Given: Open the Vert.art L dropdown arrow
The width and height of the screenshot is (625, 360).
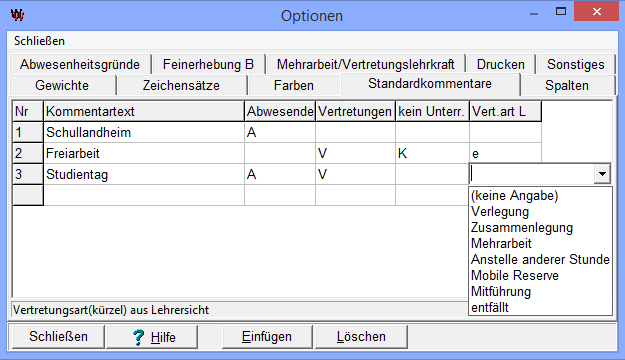Looking at the screenshot, I should point(602,174).
